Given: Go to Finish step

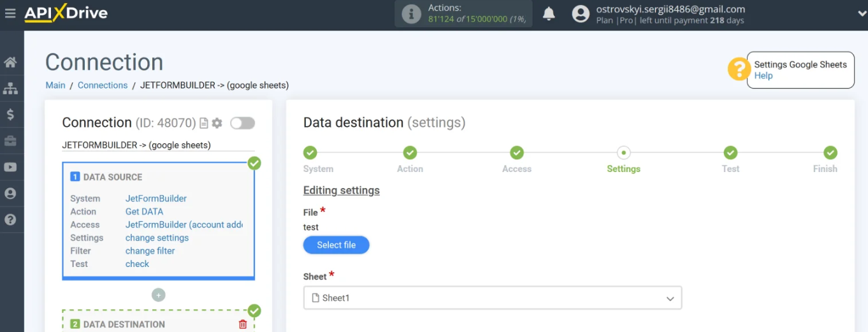Looking at the screenshot, I should point(830,153).
